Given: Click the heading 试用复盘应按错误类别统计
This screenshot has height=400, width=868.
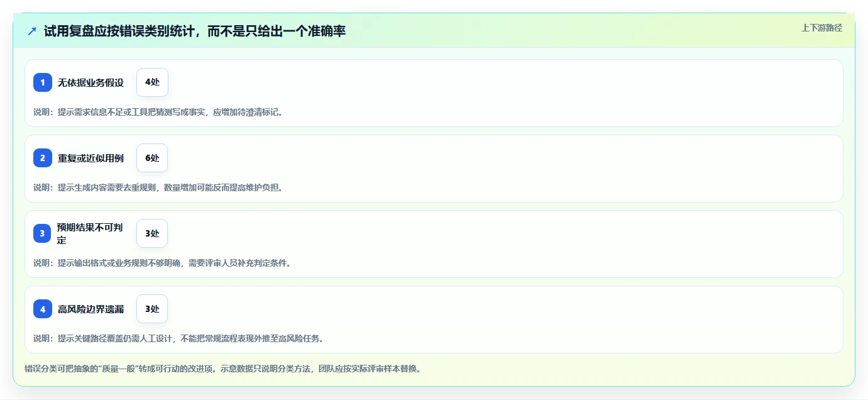Looking at the screenshot, I should (x=195, y=31).
